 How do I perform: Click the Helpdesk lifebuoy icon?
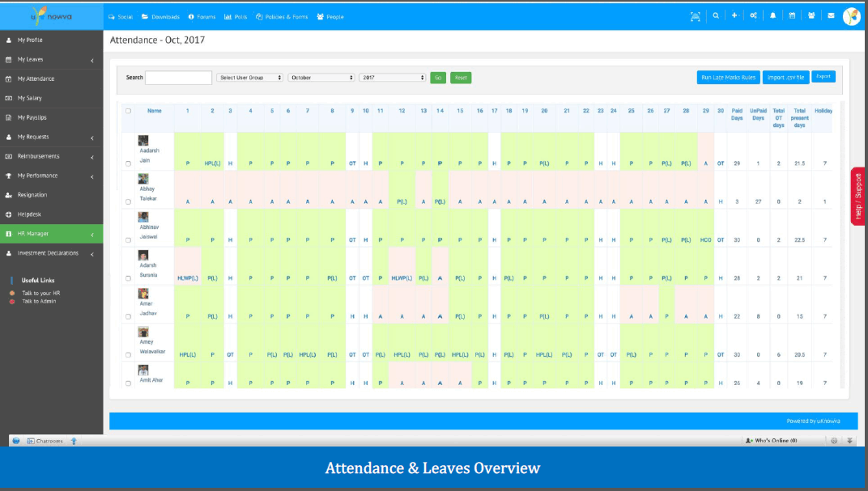pyautogui.click(x=8, y=214)
